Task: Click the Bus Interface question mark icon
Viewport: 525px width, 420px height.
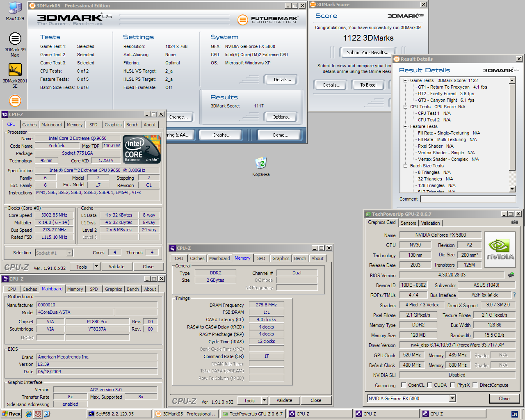Action: (514, 295)
